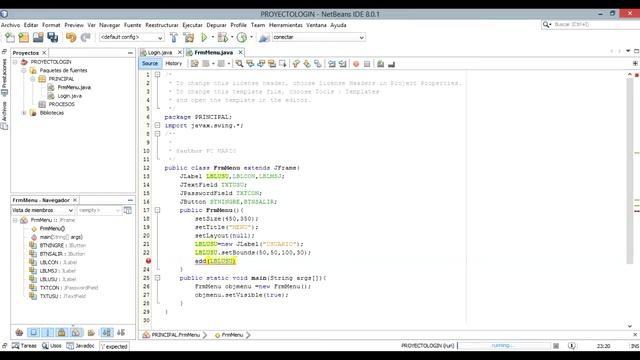The width and height of the screenshot is (640, 360).
Task: Click the Redo toolbar arrow
Action: [85, 38]
